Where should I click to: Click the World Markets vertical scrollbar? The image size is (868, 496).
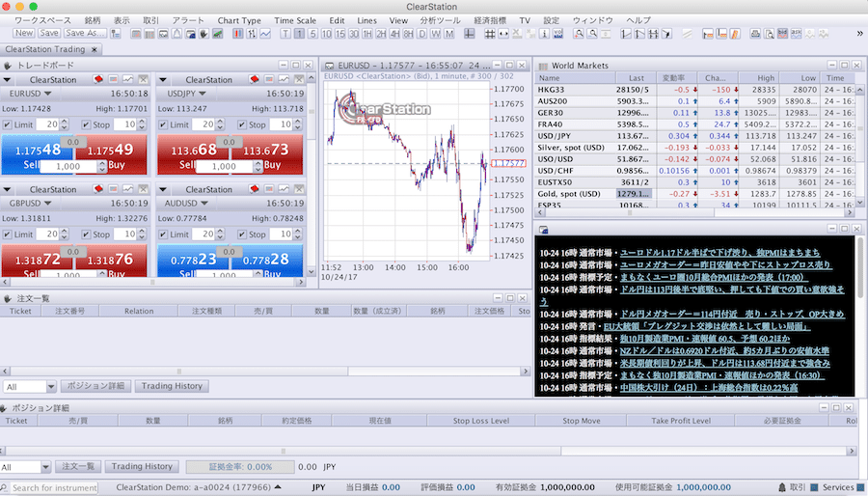859,146
